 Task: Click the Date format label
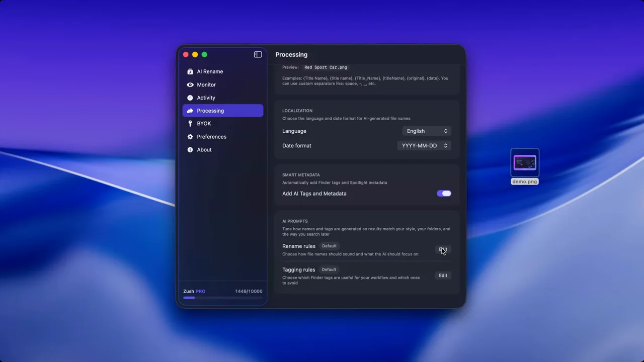(297, 146)
